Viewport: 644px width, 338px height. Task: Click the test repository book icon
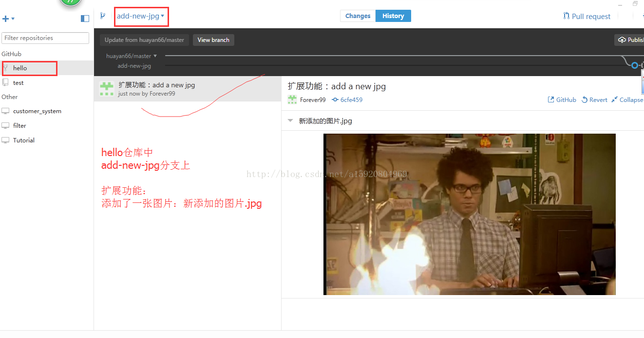coord(6,82)
